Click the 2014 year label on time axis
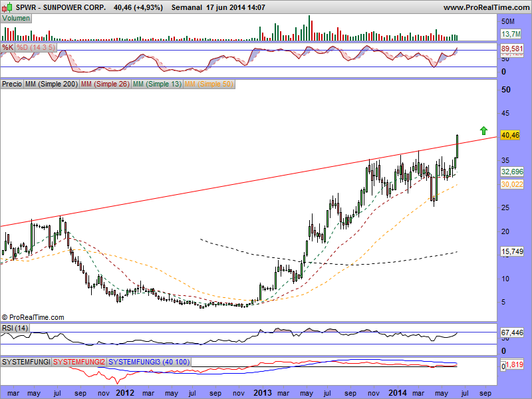The width and height of the screenshot is (532, 399). tap(398, 393)
